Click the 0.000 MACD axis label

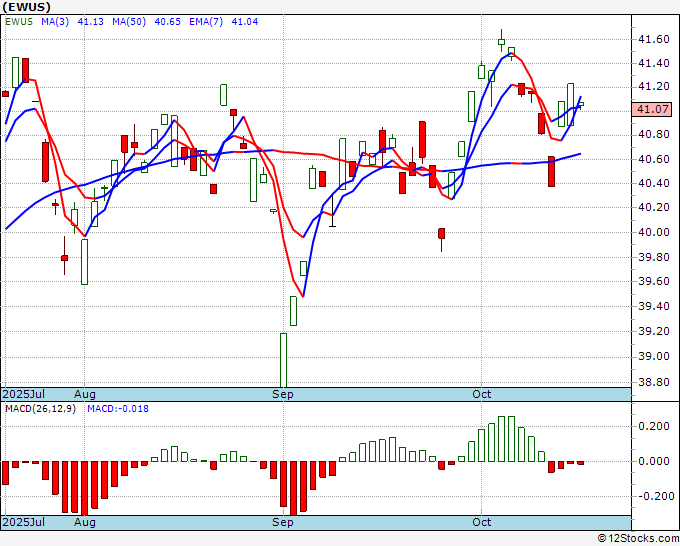(654, 461)
